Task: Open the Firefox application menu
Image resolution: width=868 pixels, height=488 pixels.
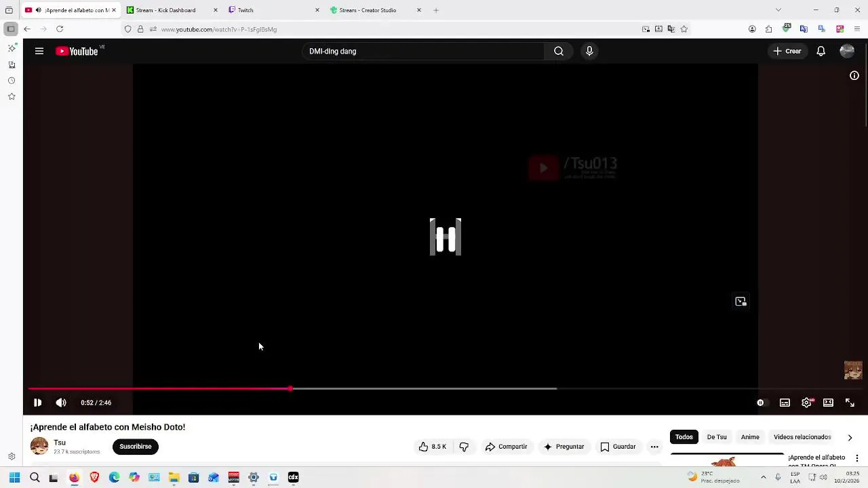Action: pyautogui.click(x=857, y=29)
